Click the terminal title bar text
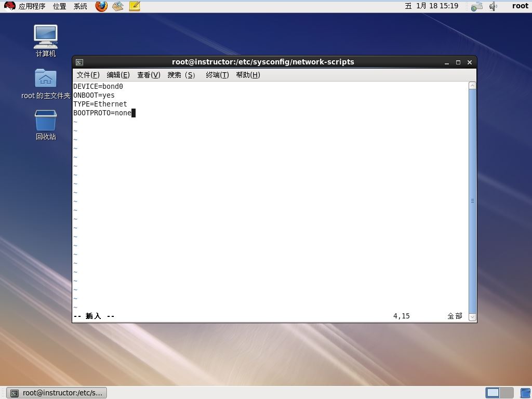 tap(263, 62)
